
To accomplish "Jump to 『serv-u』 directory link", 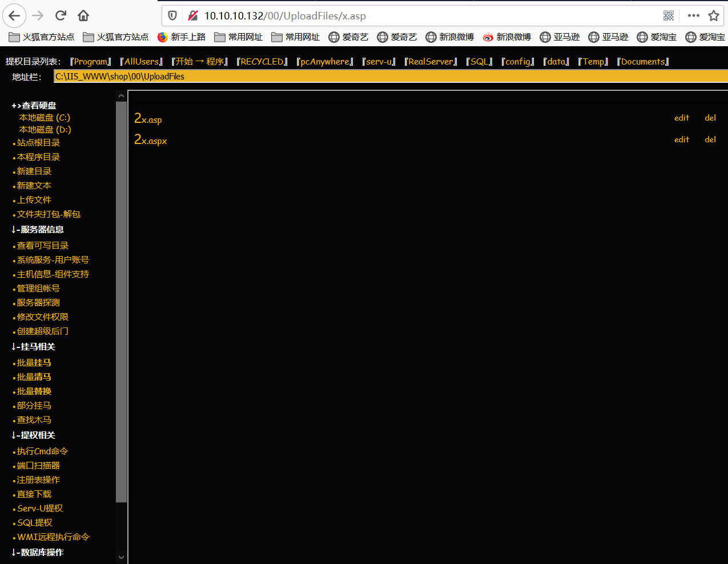I will point(379,62).
